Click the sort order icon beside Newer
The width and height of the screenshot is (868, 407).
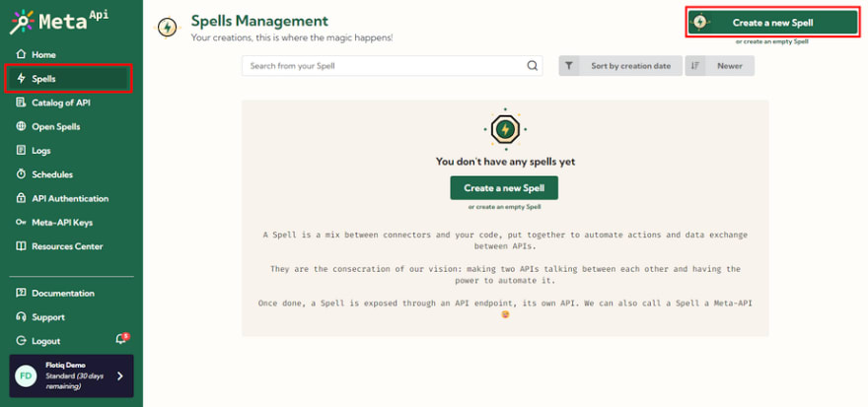[695, 66]
